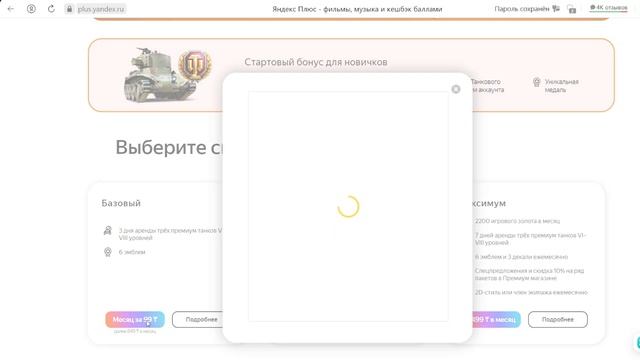Image resolution: width=640 pixels, height=360 pixels.
Task: Open Подробнее for the Максимум plan
Action: [x=558, y=319]
